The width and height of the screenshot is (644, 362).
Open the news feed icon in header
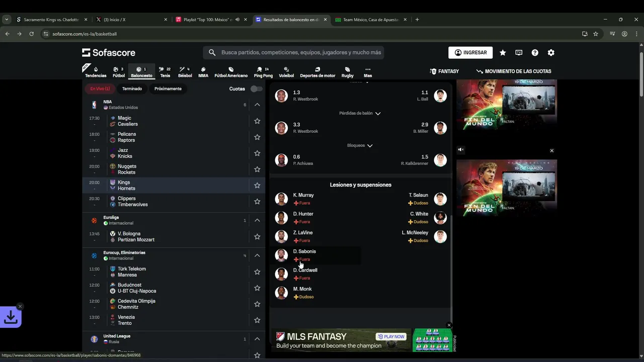(x=519, y=52)
